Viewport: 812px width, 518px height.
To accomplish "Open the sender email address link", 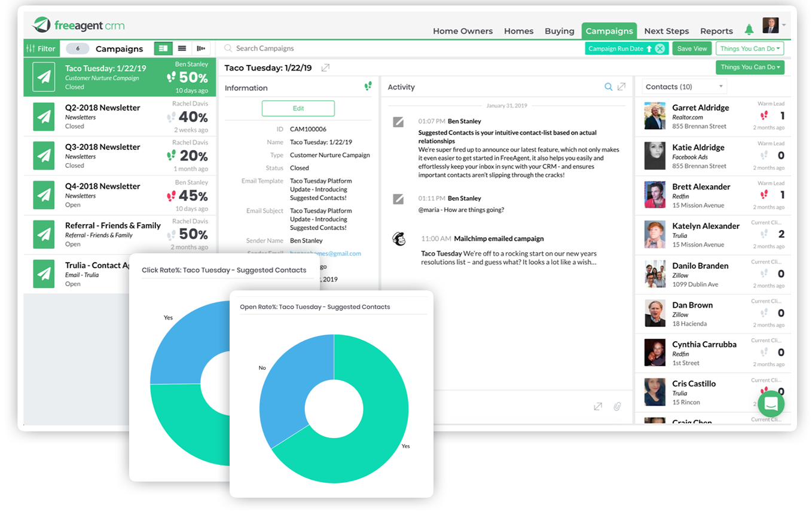I will point(325,253).
